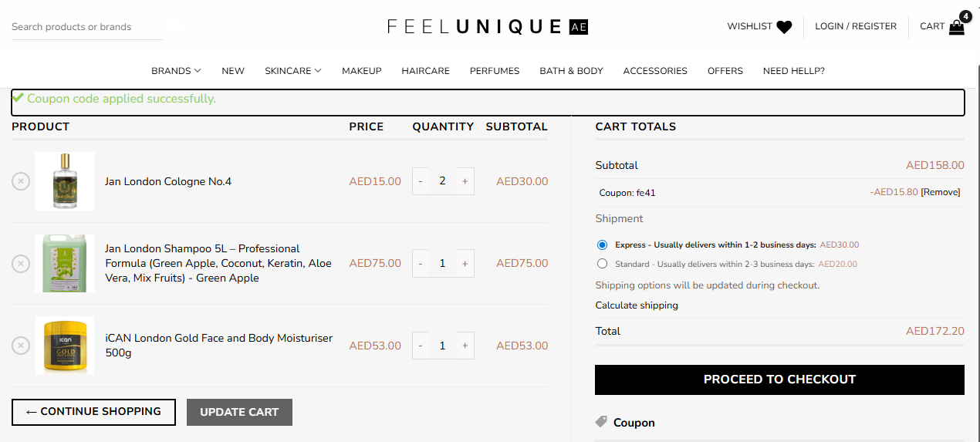Remove Jan London Shampoo 5L from cart
This screenshot has width=980, height=442.
(21, 264)
